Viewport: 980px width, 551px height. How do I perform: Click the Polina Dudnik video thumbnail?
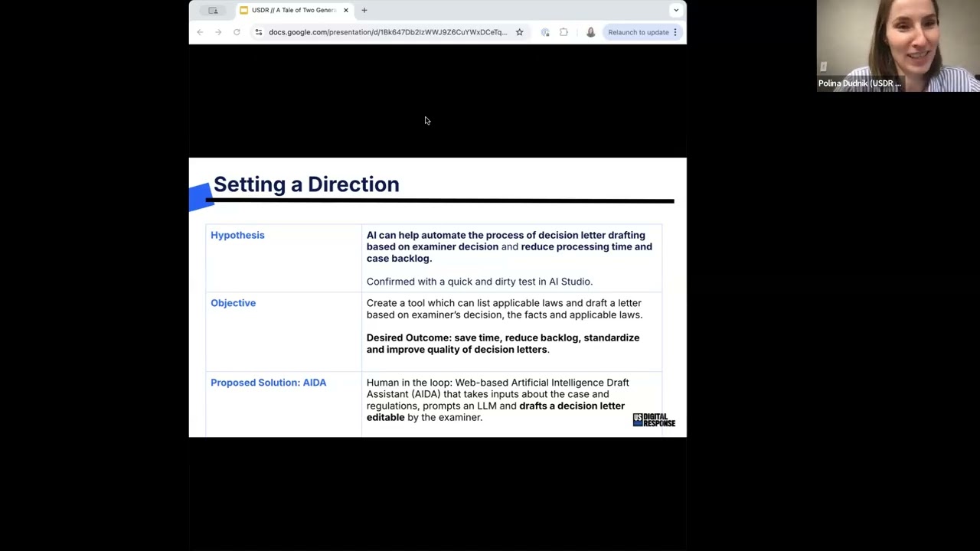click(898, 46)
